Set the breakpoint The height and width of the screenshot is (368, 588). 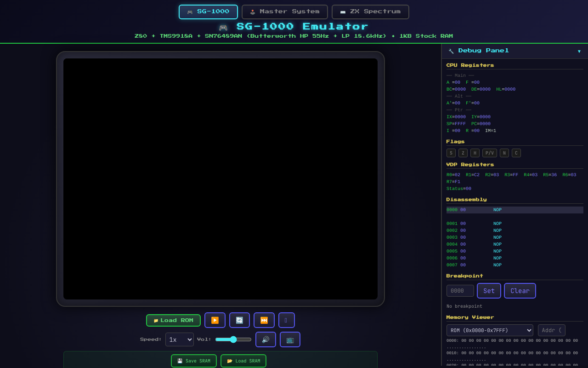(x=489, y=291)
